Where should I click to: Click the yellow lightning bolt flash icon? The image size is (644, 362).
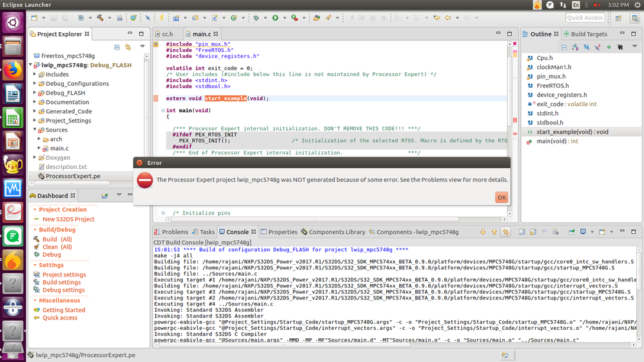pos(161,17)
